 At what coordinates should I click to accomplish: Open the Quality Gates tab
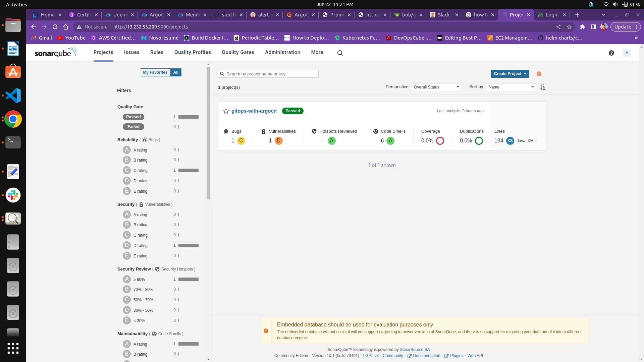(x=238, y=52)
